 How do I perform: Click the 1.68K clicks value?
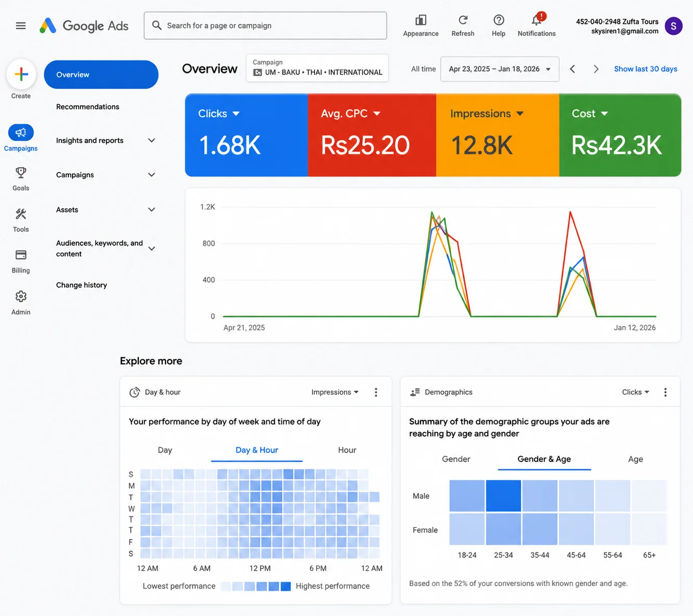click(230, 145)
